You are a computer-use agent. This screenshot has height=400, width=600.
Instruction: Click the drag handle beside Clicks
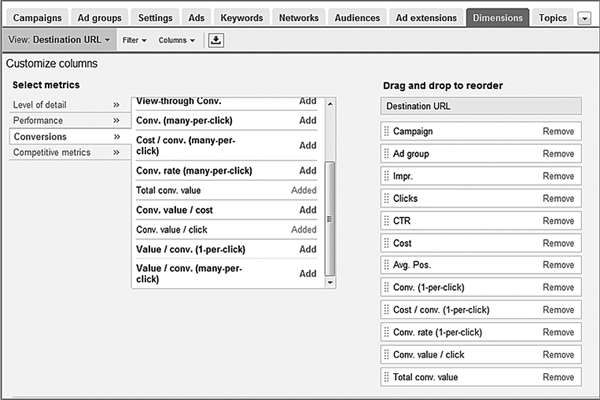point(386,198)
